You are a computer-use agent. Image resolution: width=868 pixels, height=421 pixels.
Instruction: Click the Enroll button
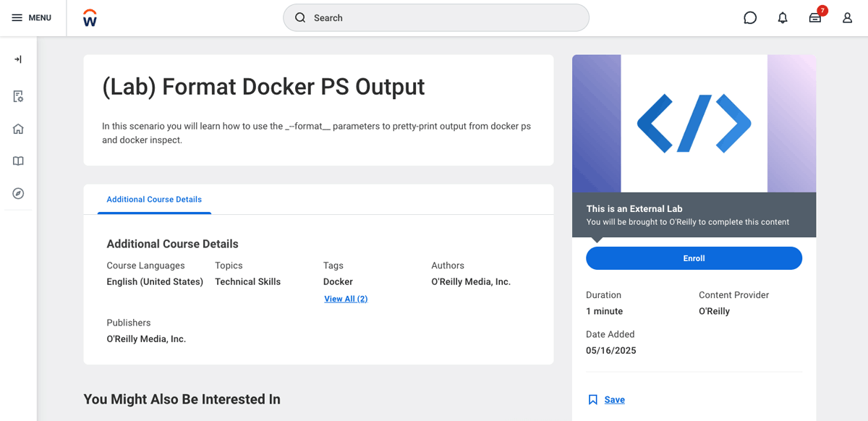pos(694,258)
